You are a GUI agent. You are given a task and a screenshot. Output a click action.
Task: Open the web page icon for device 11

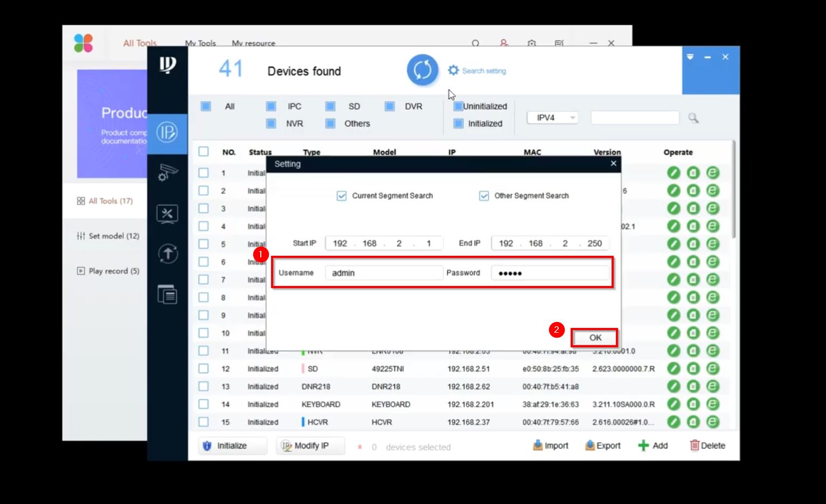pyautogui.click(x=713, y=351)
